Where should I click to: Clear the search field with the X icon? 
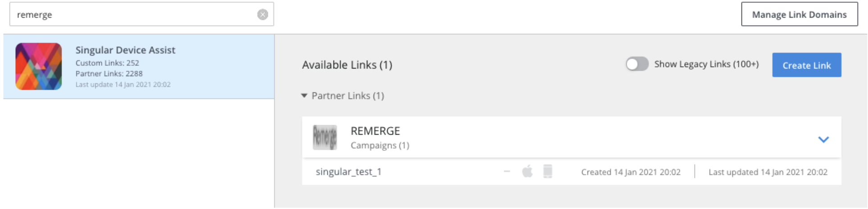262,14
